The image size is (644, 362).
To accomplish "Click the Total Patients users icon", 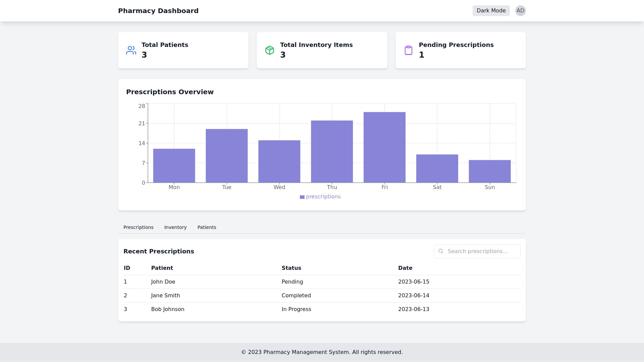I will click(x=131, y=50).
